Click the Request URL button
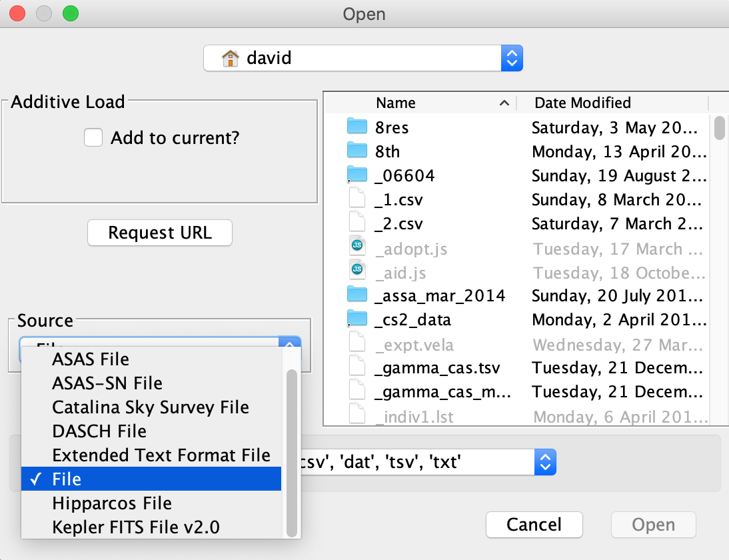This screenshot has height=560, width=729. pos(160,233)
